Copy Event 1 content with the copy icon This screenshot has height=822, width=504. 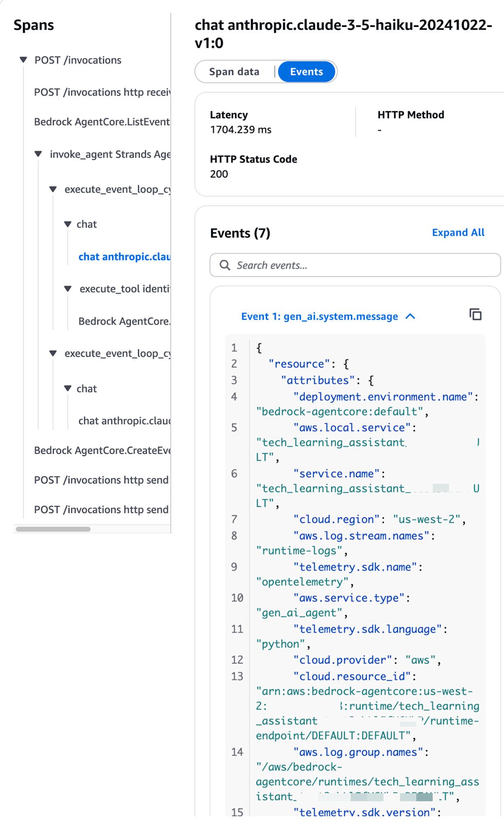pyautogui.click(x=475, y=315)
